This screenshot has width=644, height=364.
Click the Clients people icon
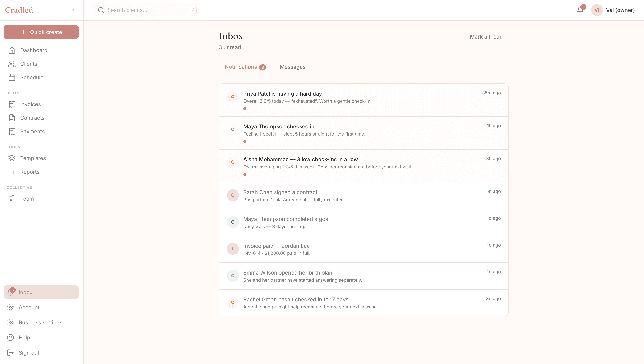tap(12, 64)
